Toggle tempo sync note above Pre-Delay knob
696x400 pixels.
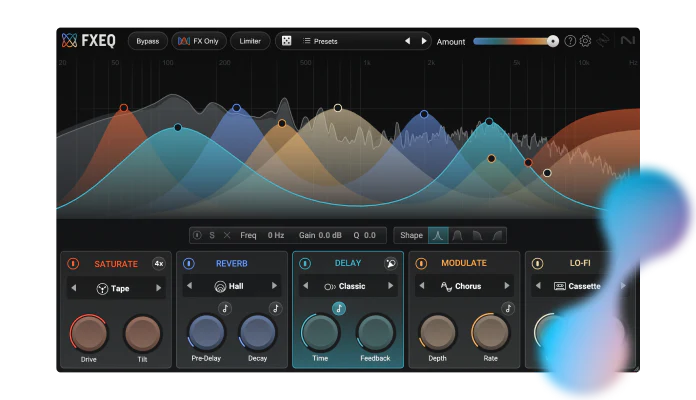[x=225, y=309]
